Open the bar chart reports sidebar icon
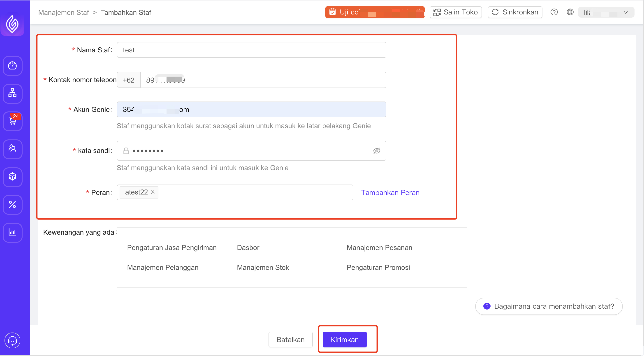The width and height of the screenshot is (644, 356). point(12,233)
